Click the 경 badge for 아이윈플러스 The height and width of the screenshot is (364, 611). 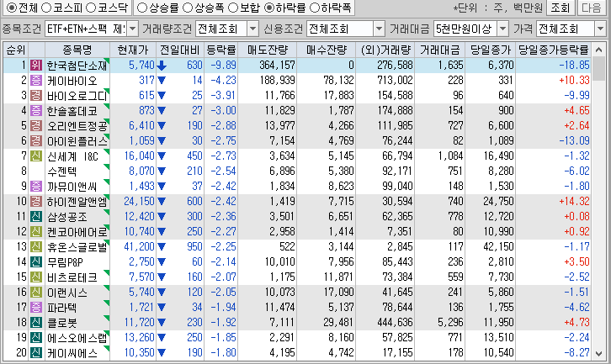[36, 141]
